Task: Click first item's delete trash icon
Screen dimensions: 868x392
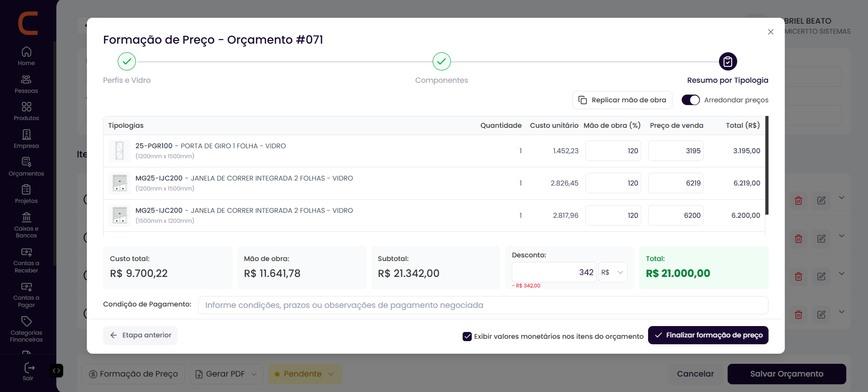Action: [798, 201]
